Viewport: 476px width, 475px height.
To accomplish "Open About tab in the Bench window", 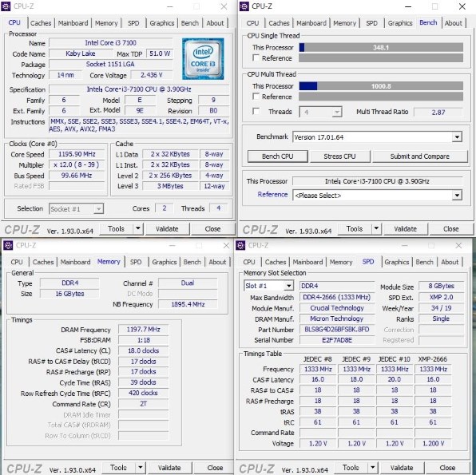I will 453,23.
